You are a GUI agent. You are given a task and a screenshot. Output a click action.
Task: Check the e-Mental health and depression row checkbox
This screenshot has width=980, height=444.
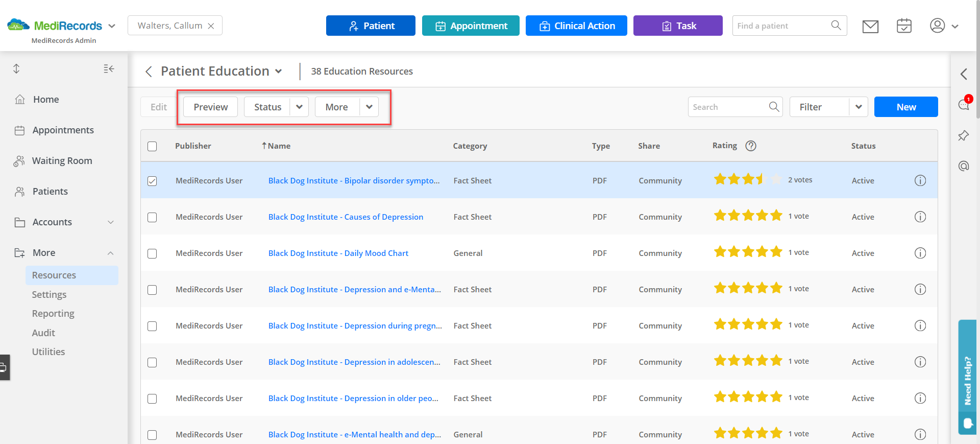(152, 435)
